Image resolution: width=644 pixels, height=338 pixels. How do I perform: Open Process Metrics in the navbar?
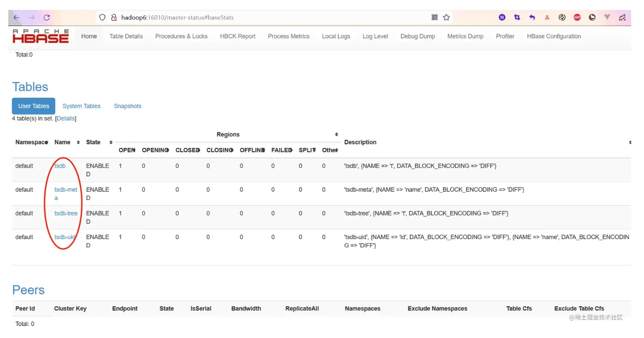[x=289, y=36]
